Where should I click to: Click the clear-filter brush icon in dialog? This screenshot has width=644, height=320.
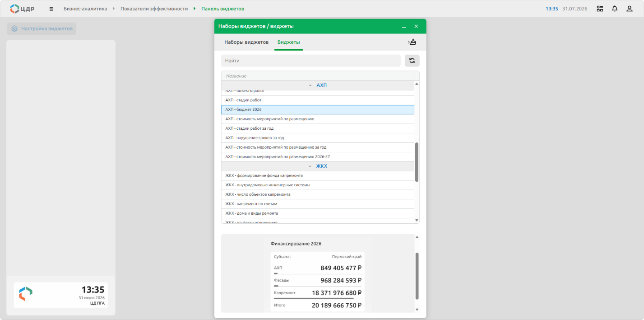click(412, 42)
